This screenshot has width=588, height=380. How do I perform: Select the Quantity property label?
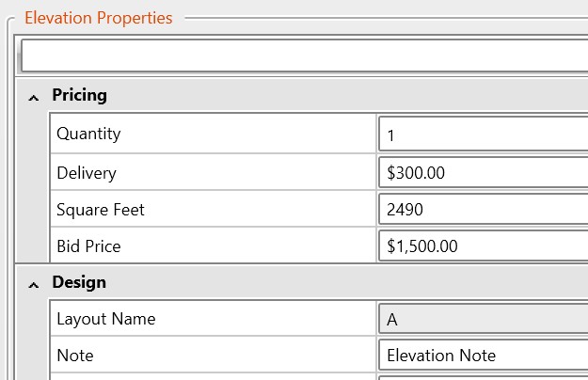[88, 135]
